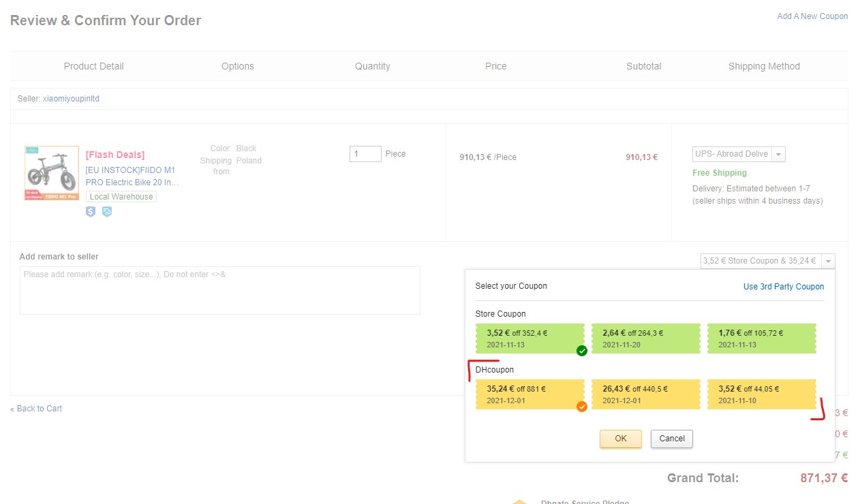Open the Use 3rd Party Coupon link
Screen dimensions: 860x504
point(783,287)
